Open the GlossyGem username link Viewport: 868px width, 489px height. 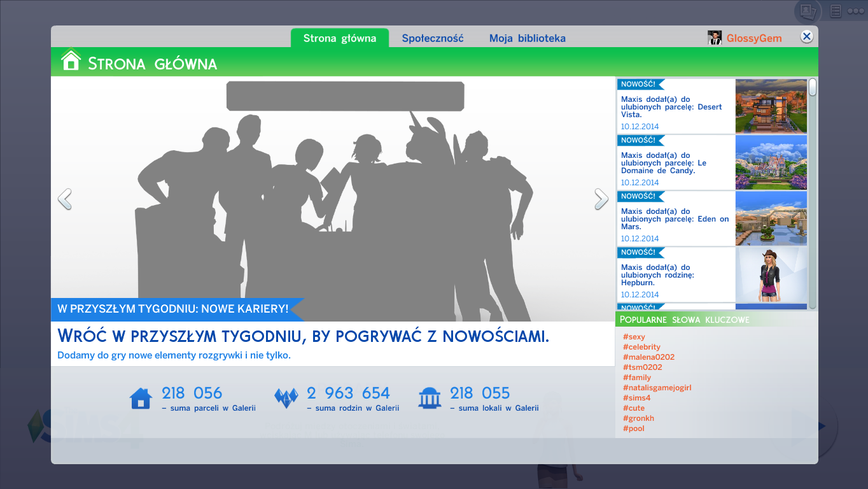click(754, 38)
